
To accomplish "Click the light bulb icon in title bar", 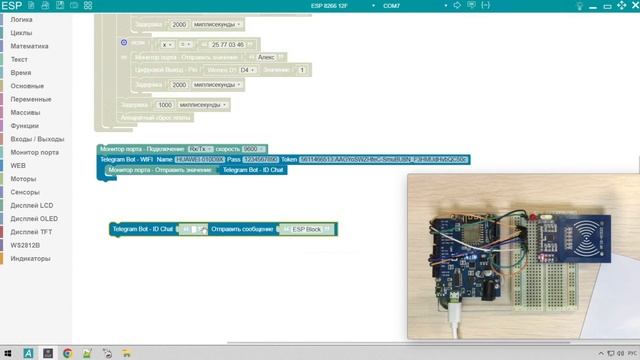I will click(x=579, y=6).
